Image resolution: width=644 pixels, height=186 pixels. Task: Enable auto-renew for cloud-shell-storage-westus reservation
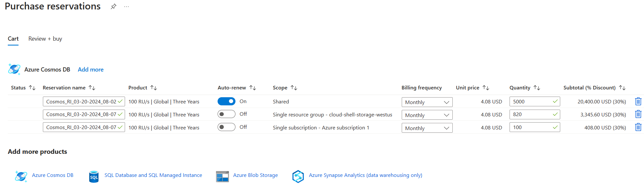click(x=226, y=114)
